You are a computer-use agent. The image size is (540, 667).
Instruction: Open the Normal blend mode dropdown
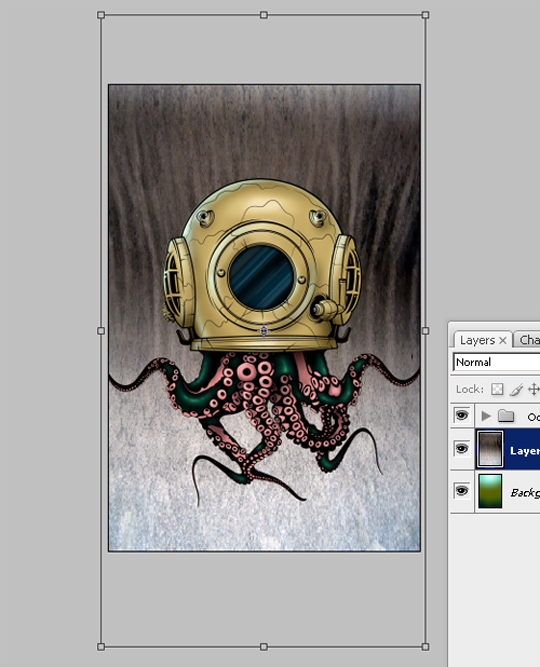(x=497, y=362)
